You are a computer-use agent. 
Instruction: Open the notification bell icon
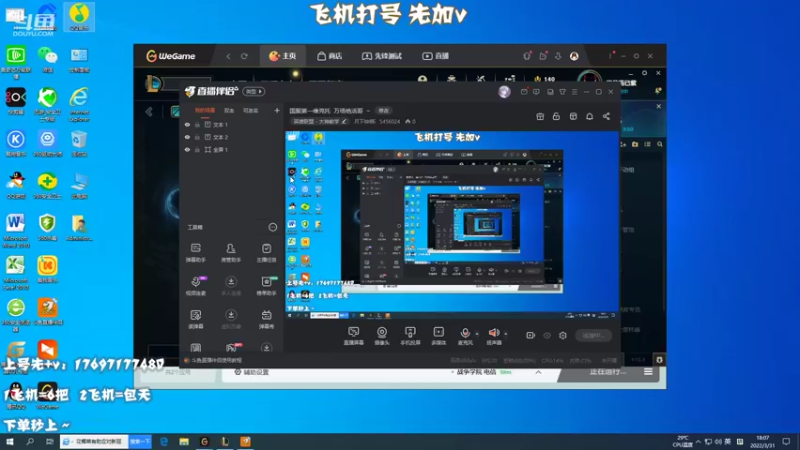(x=589, y=116)
